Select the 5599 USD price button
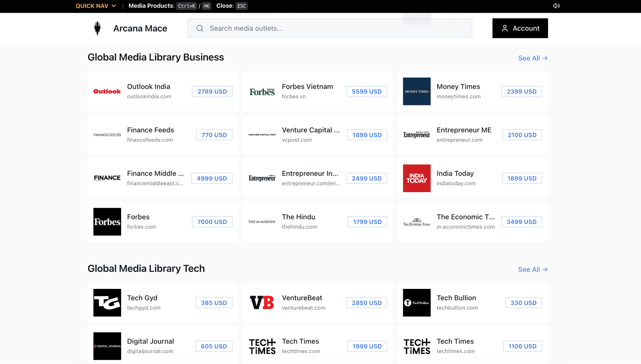This screenshot has width=641, height=364. 367,91
